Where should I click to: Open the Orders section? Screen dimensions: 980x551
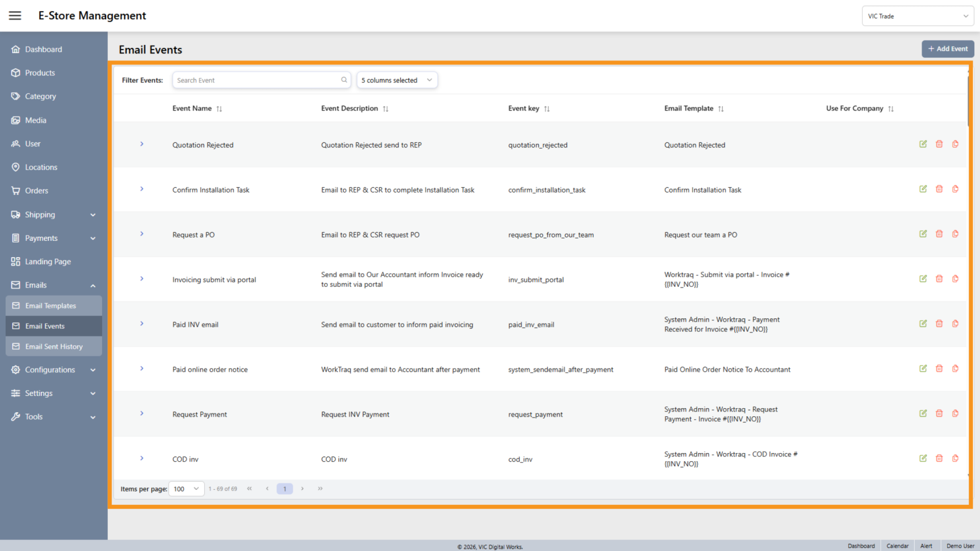pyautogui.click(x=37, y=190)
